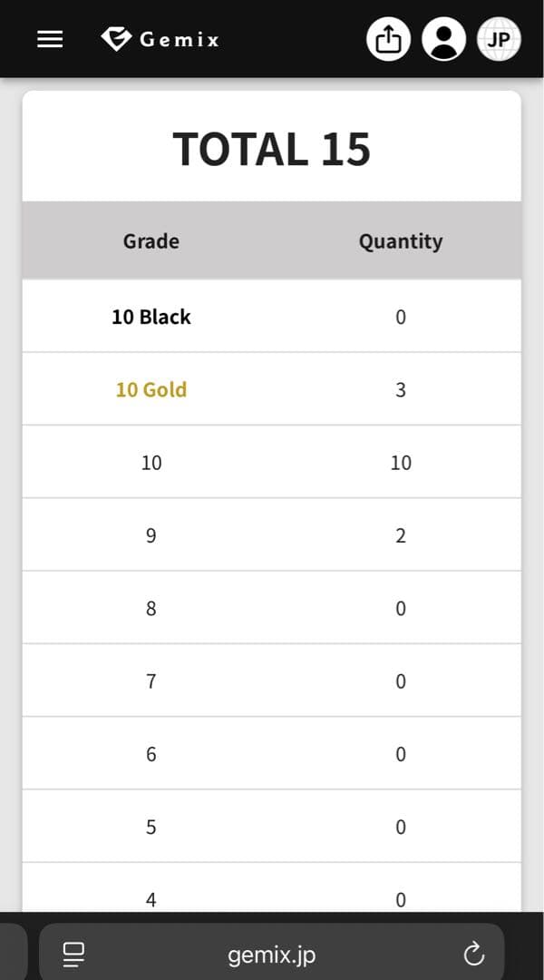Select the grade 6 row label
544x980 pixels.
point(151,754)
